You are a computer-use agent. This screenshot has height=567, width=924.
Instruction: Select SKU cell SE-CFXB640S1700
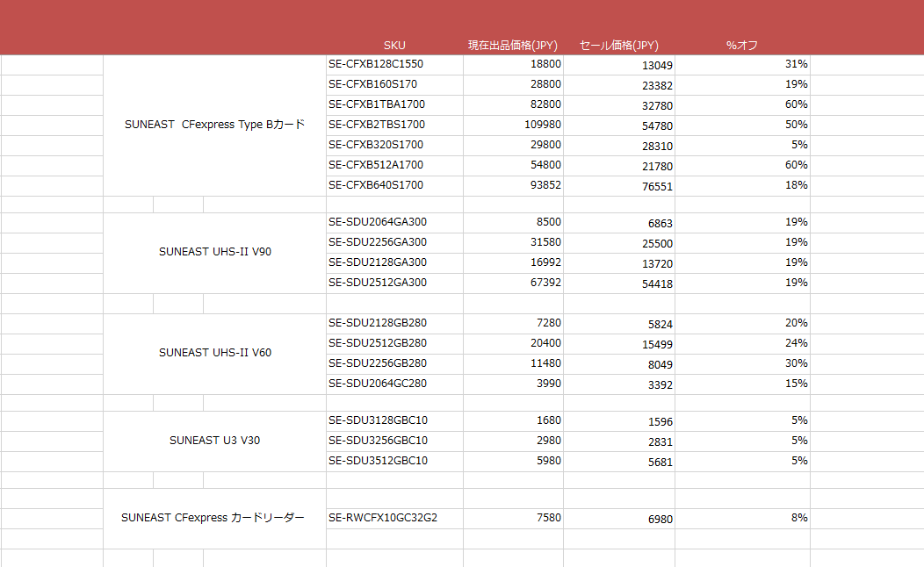click(394, 185)
